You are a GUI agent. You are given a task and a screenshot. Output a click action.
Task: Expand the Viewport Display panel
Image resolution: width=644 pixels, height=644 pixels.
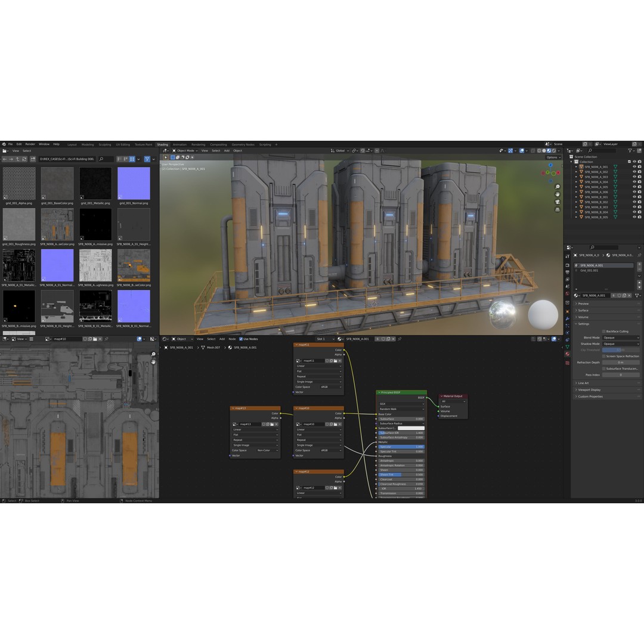607,390
